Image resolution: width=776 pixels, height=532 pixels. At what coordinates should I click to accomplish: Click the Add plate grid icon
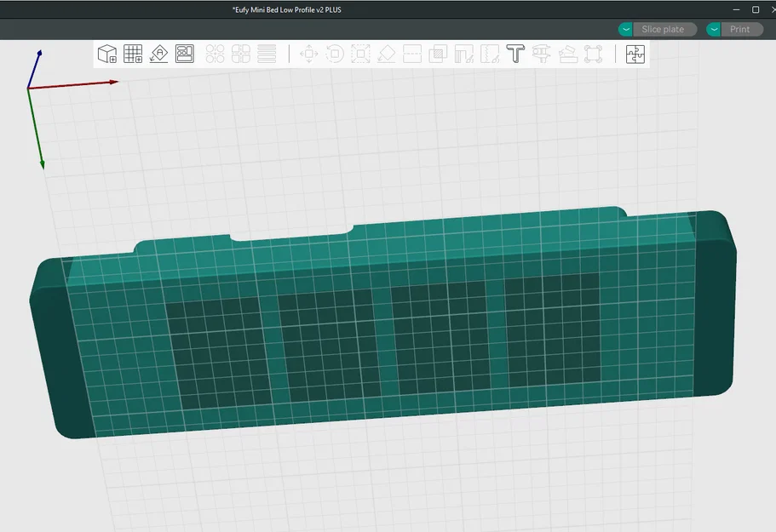133,54
